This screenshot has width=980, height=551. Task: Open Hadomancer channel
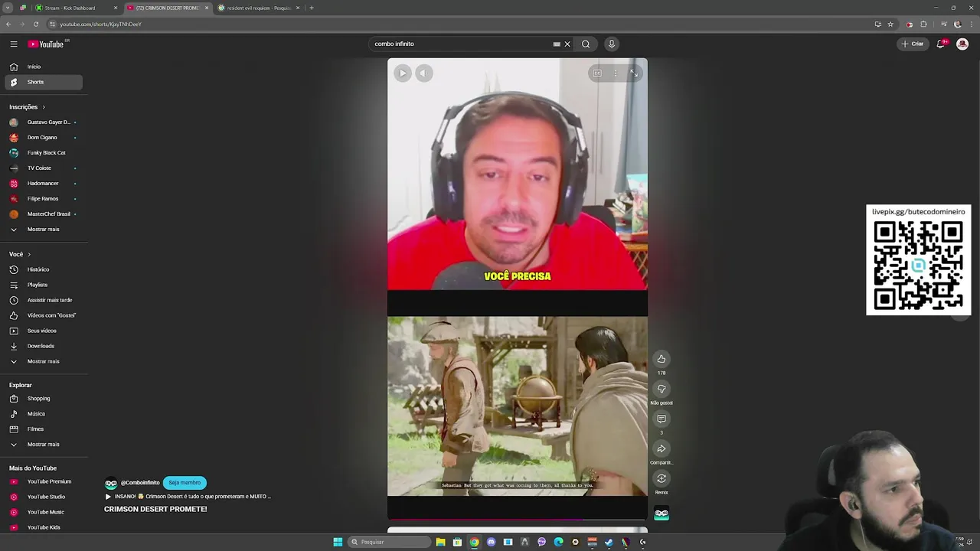[x=44, y=184]
